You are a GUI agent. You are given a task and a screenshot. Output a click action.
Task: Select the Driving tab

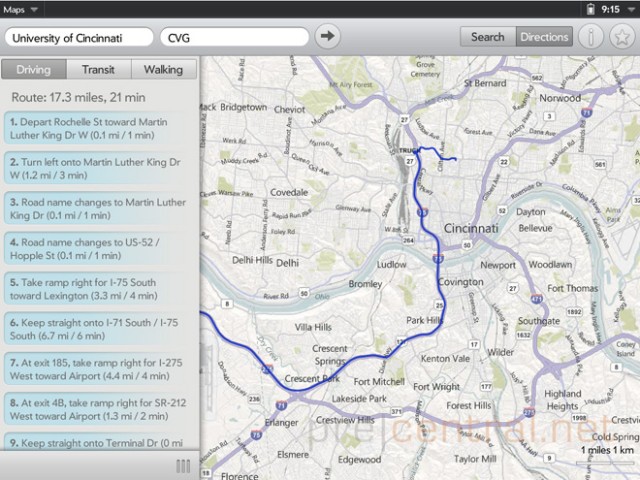point(34,69)
